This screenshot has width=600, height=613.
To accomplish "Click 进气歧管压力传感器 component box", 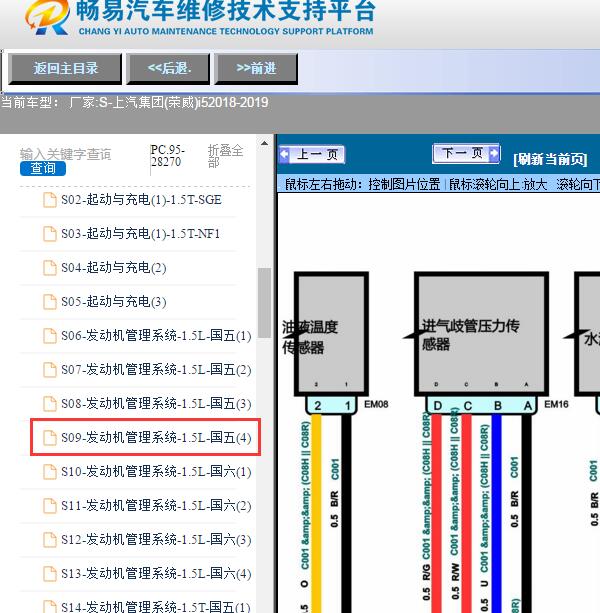I will (x=481, y=334).
